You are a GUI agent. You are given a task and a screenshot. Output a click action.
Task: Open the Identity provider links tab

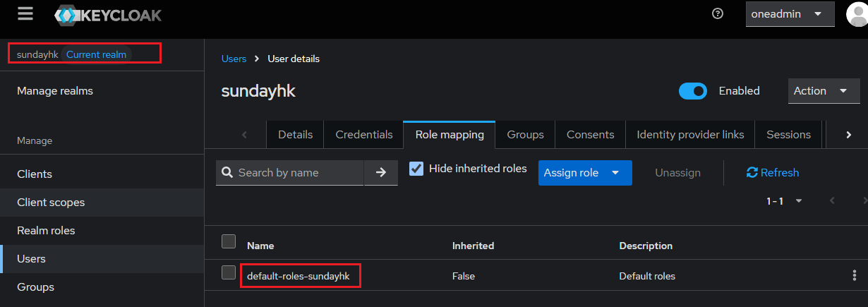coord(690,135)
